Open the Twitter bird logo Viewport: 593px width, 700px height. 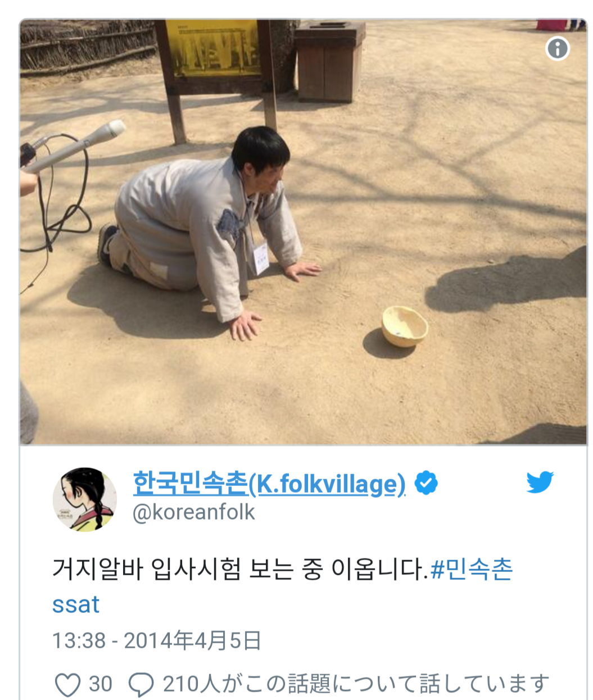540,483
